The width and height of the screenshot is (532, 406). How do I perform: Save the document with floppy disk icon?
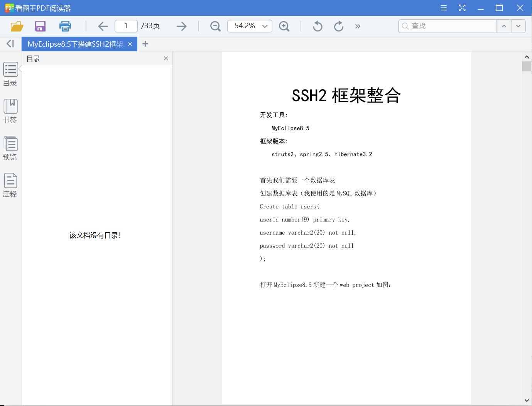pyautogui.click(x=40, y=26)
